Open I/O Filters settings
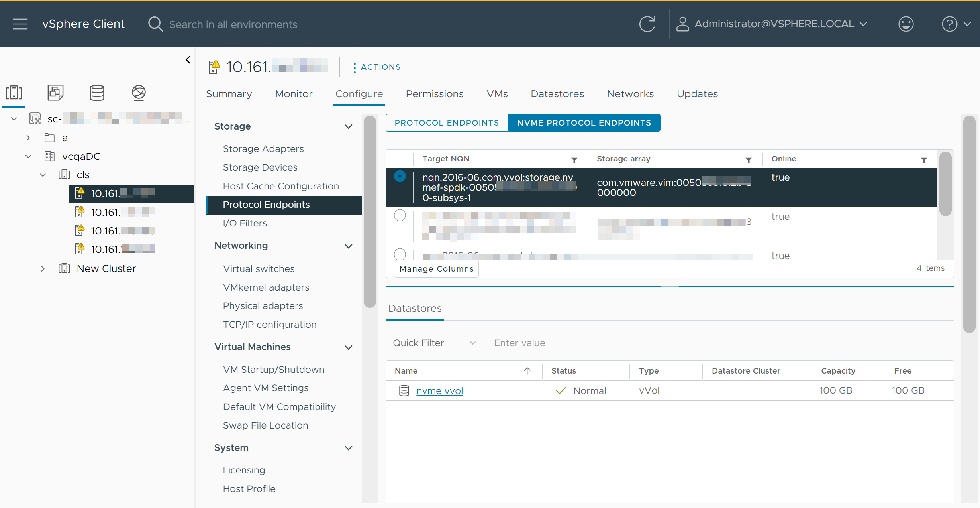The width and height of the screenshot is (980, 508). (245, 223)
